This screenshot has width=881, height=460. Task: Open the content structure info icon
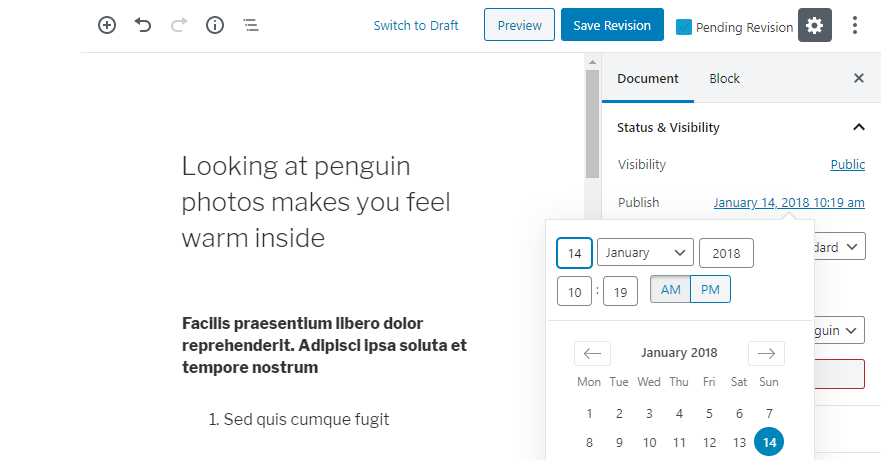215,25
